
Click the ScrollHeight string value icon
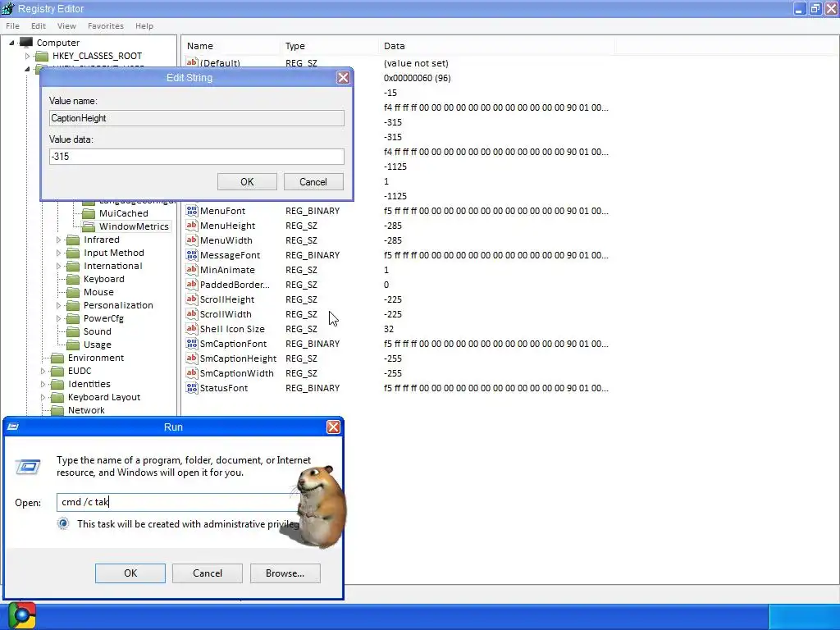(x=192, y=299)
